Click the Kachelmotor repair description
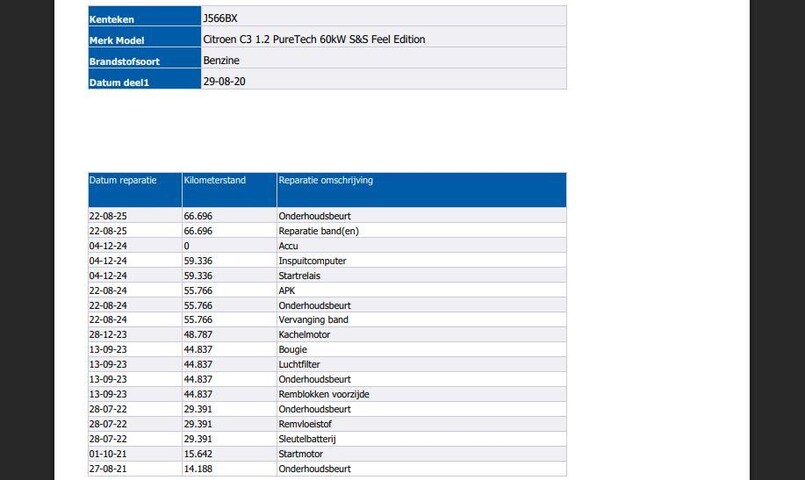Screen dimensions: 805x480 point(304,335)
